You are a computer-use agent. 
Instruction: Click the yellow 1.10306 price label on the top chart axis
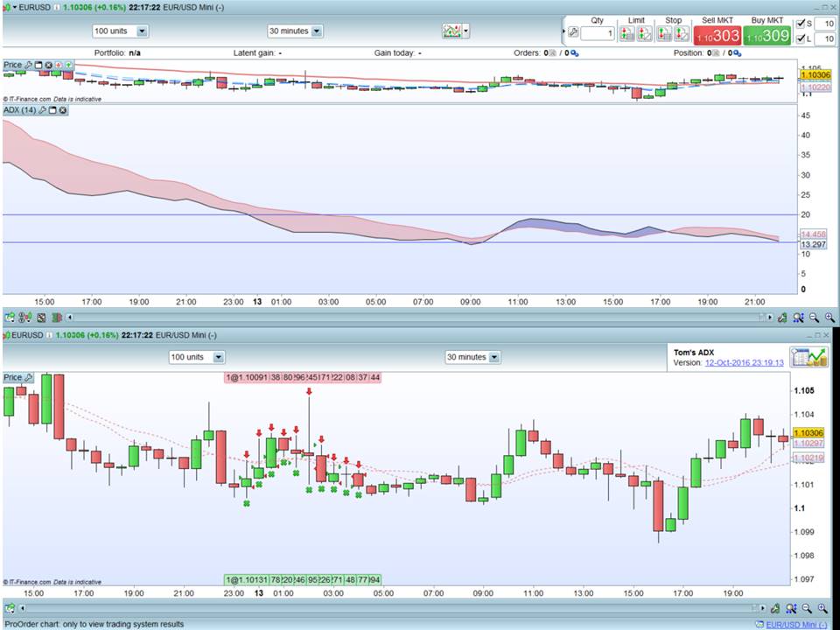[x=815, y=75]
